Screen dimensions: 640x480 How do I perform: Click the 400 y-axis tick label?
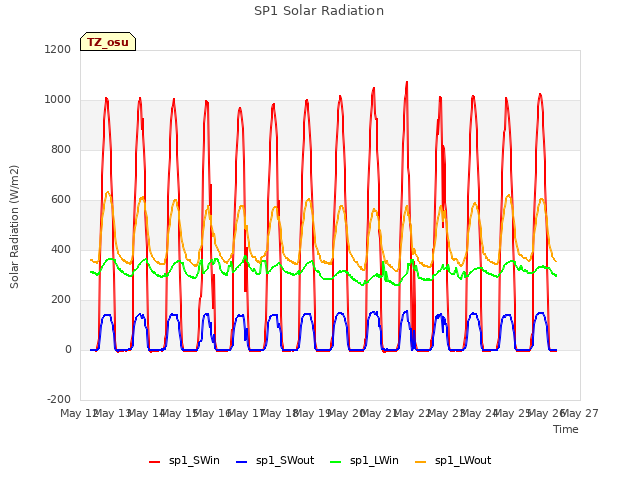pos(61,249)
